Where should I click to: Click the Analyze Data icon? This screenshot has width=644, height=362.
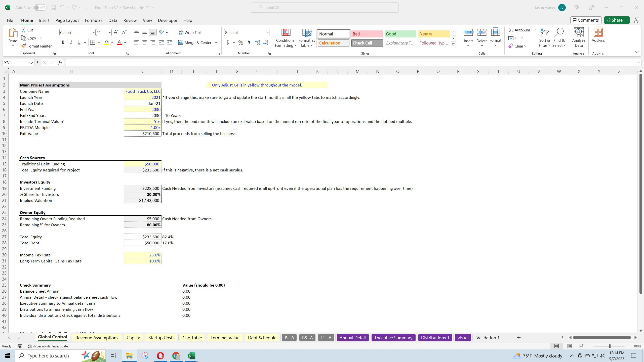click(579, 38)
